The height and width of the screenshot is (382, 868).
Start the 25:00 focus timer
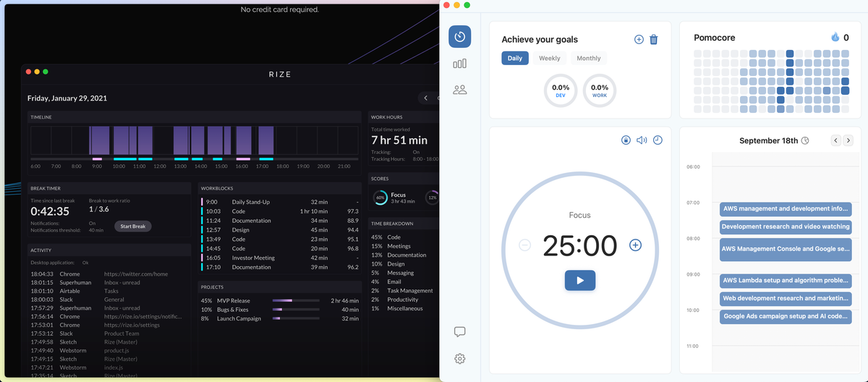[580, 280]
